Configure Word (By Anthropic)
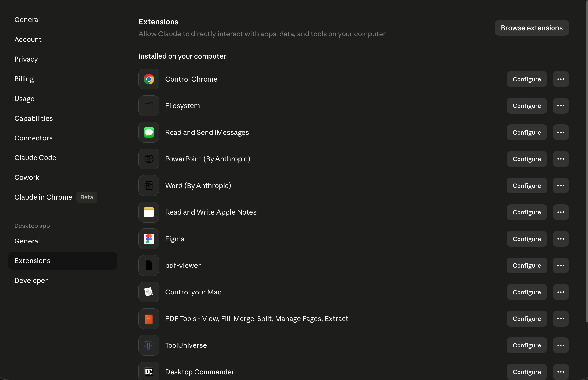The height and width of the screenshot is (380, 588). pyautogui.click(x=527, y=186)
